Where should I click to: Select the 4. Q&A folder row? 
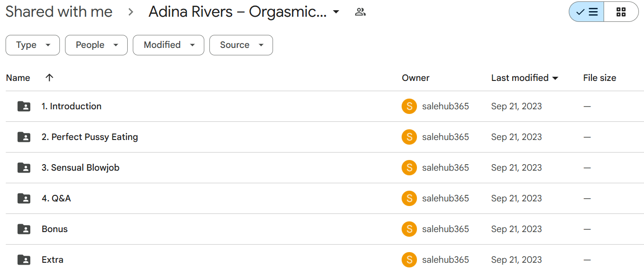click(x=325, y=199)
